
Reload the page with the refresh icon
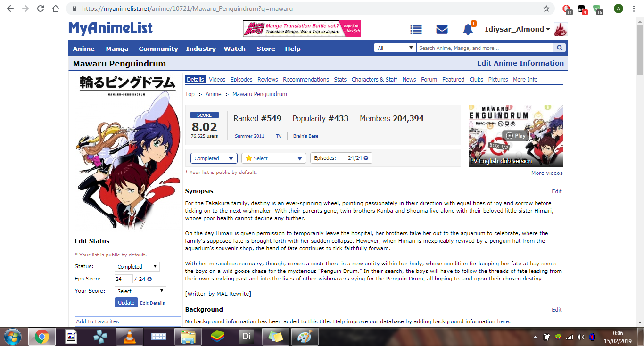click(41, 8)
